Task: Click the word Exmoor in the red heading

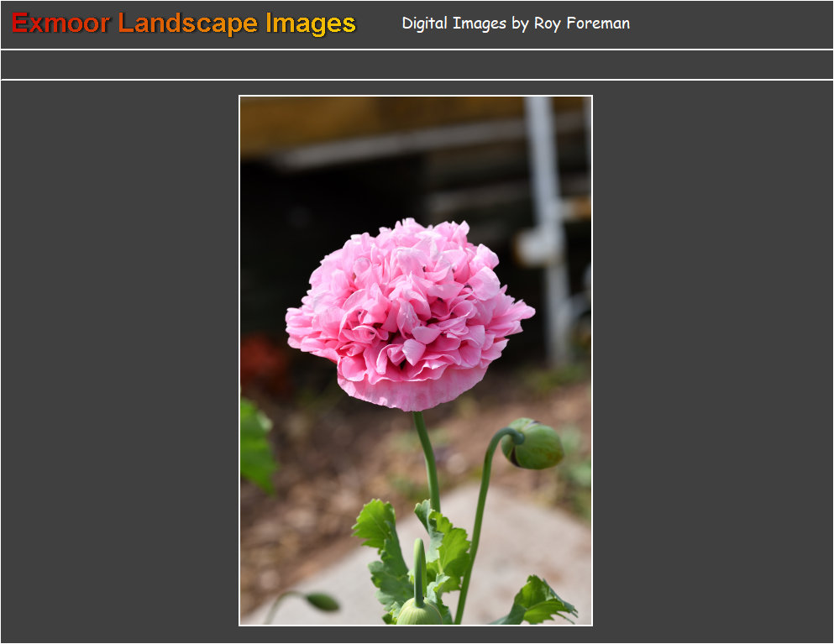Action: (60, 24)
